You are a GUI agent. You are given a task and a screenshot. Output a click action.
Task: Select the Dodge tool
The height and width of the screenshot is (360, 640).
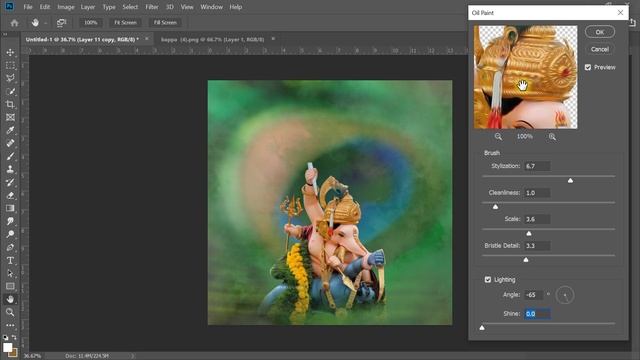10,234
